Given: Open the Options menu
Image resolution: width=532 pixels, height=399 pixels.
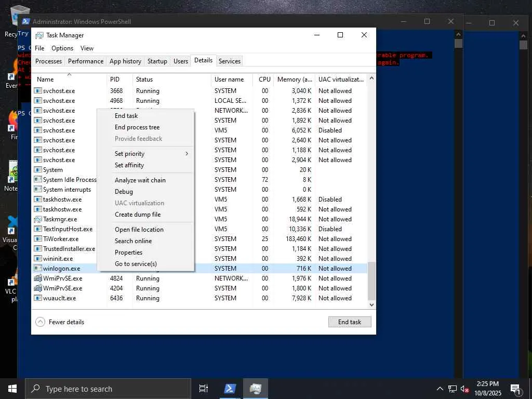Looking at the screenshot, I should 62,48.
